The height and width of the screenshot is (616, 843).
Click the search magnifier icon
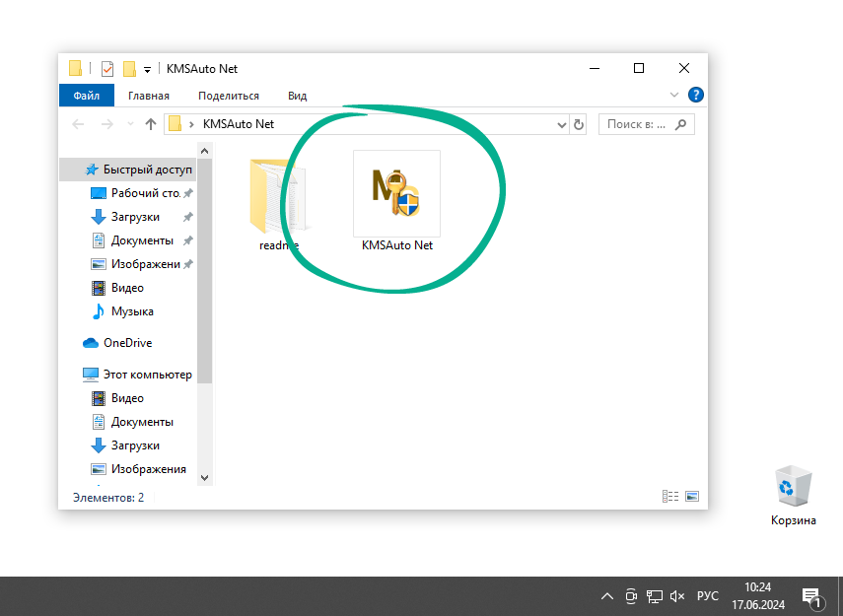[x=680, y=124]
